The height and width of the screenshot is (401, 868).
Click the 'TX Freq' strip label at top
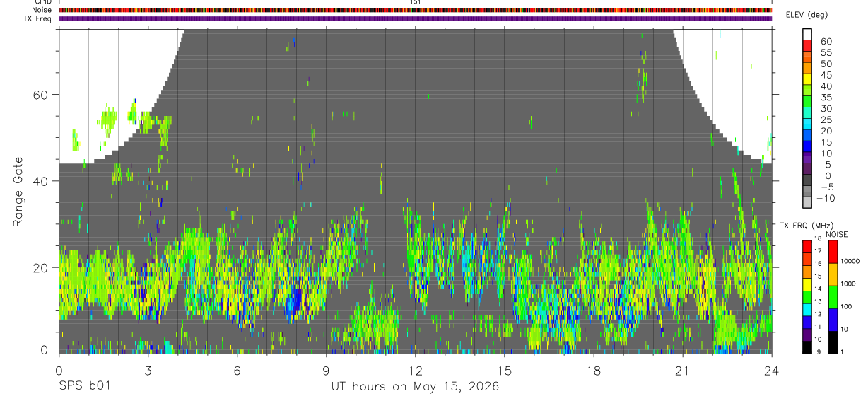tap(38, 19)
